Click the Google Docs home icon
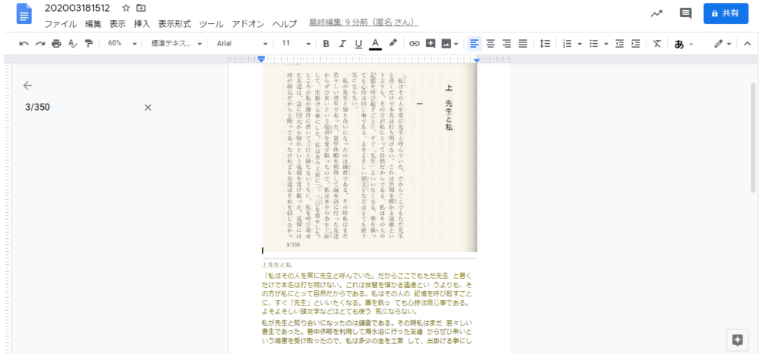This screenshot has width=759, height=361. coord(24,15)
